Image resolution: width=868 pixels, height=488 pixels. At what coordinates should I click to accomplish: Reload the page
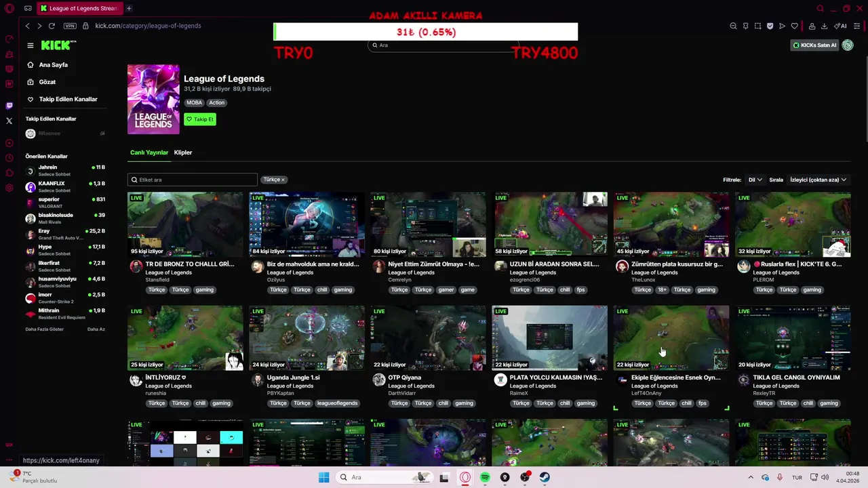pyautogui.click(x=52, y=26)
